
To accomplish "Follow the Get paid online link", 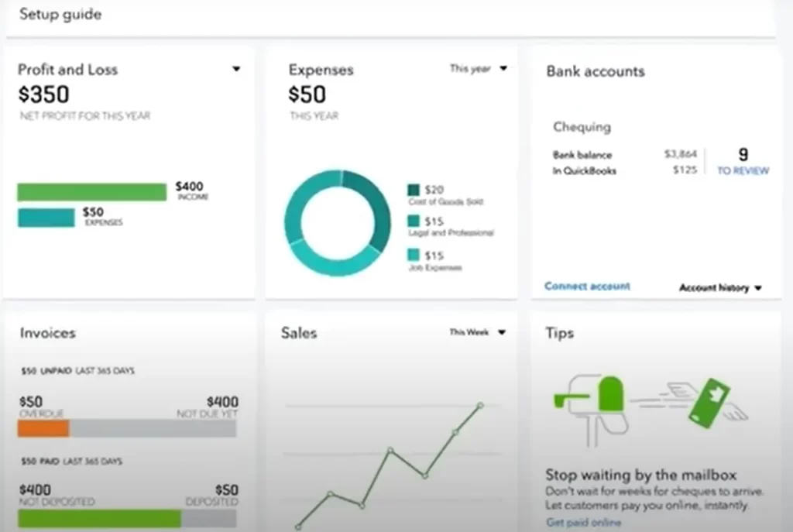I will 584,523.
